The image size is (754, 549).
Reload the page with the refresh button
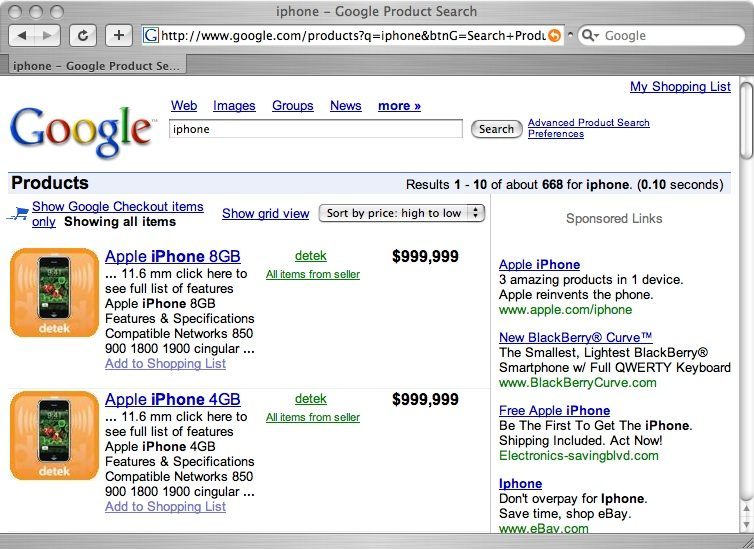coord(83,36)
